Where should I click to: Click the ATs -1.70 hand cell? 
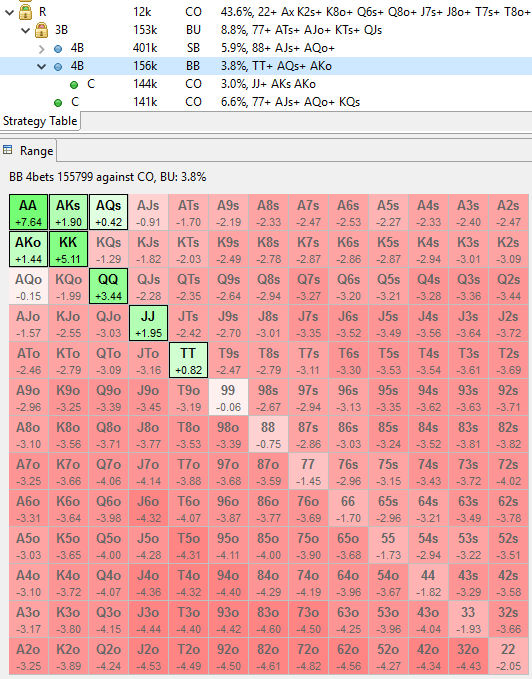point(188,212)
